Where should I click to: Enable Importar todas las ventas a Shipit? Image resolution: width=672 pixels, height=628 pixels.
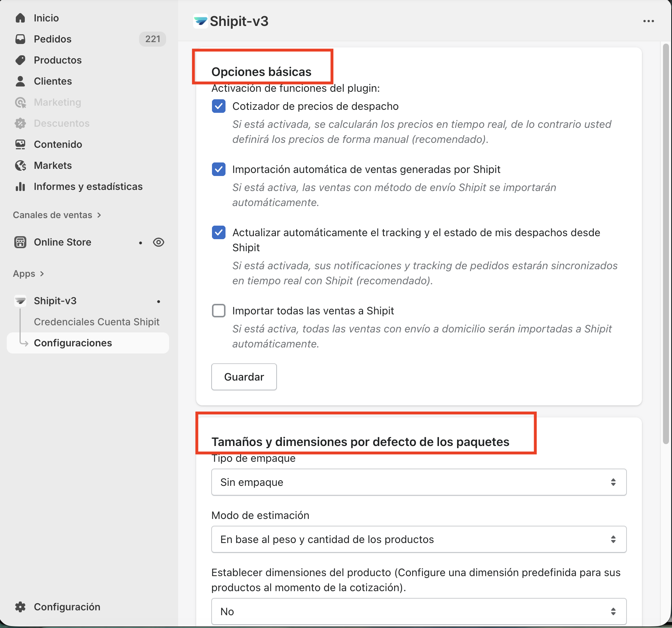coord(219,311)
